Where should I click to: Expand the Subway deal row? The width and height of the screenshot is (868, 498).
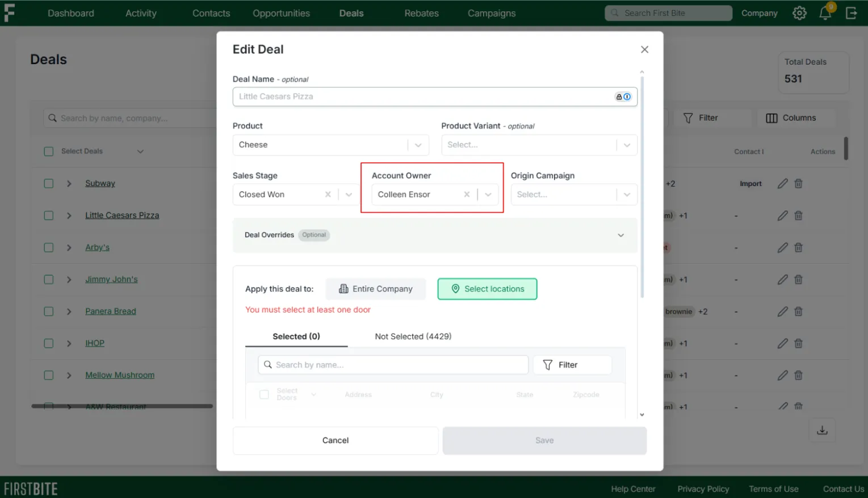(69, 184)
